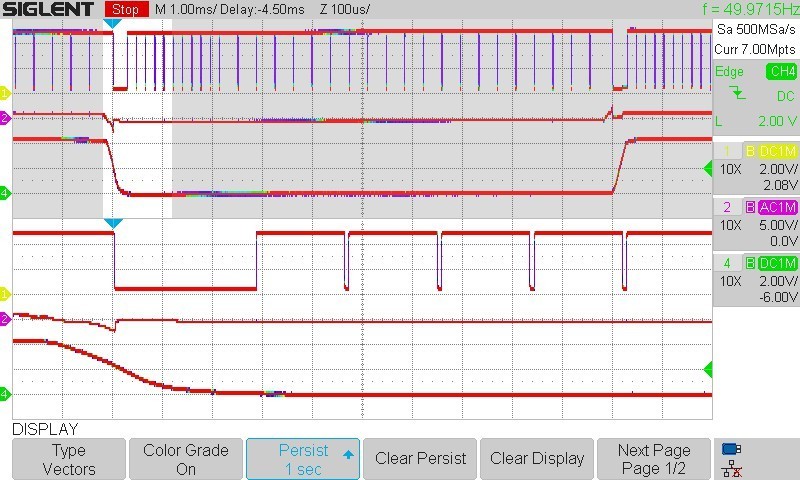Click the CH4 trigger source label
This screenshot has width=800, height=480.
pyautogui.click(x=782, y=71)
